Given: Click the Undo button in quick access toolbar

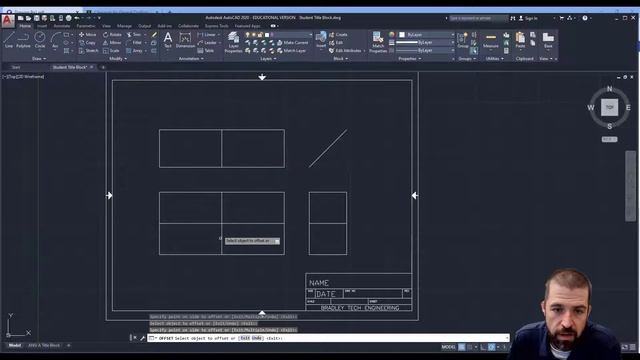Looking at the screenshot, I should tap(77, 18).
